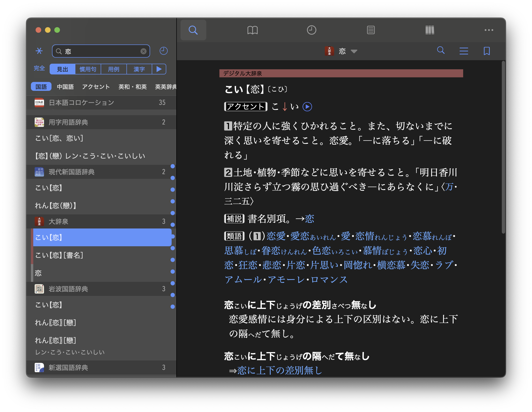Play the accent pronunciation audio
This screenshot has height=412, width=532.
click(x=307, y=107)
